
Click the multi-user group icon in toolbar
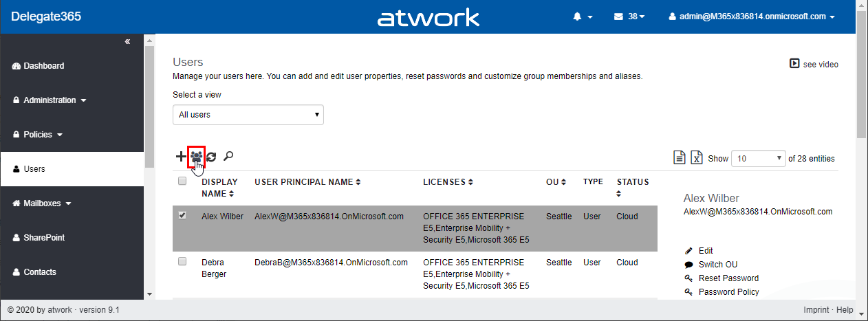coord(197,157)
